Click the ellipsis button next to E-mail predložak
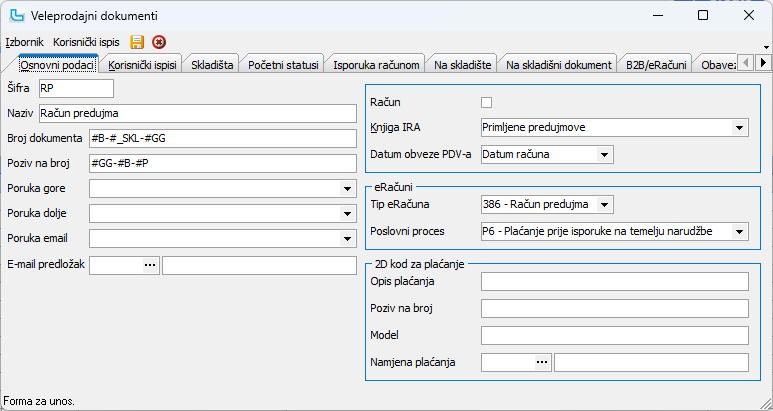The width and height of the screenshot is (773, 411). [150, 265]
